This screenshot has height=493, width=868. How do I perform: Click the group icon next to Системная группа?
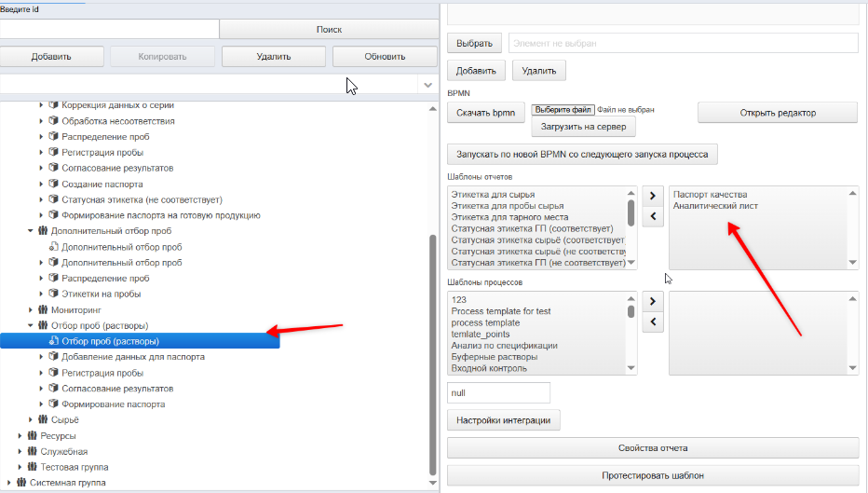pyautogui.click(x=21, y=483)
